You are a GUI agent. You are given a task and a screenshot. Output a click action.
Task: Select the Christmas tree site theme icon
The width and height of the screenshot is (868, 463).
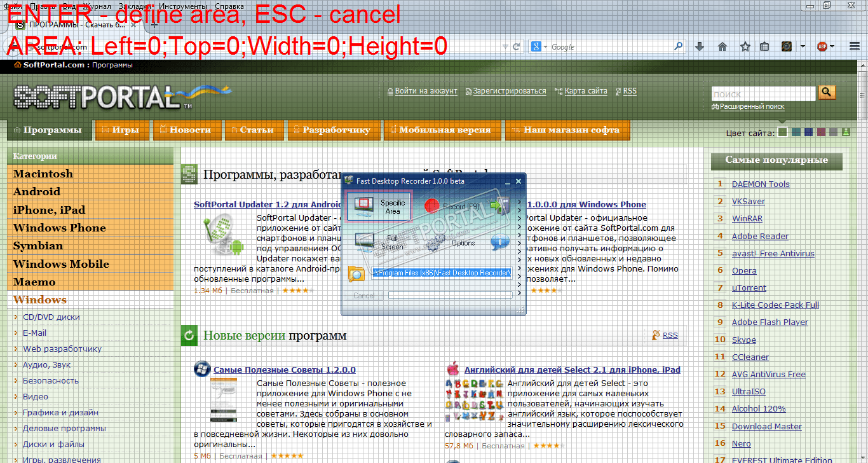tap(846, 132)
